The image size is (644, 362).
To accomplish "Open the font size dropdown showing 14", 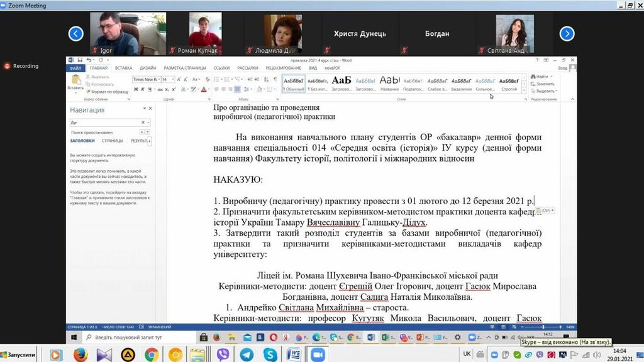I will 173,80.
